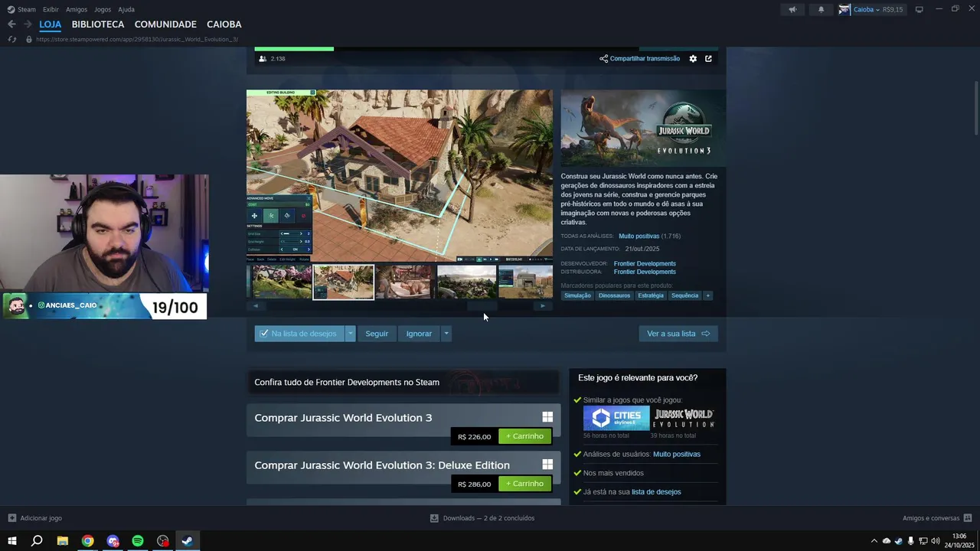980x551 pixels.
Task: Open Downloads status in bottom bar
Action: (482, 518)
